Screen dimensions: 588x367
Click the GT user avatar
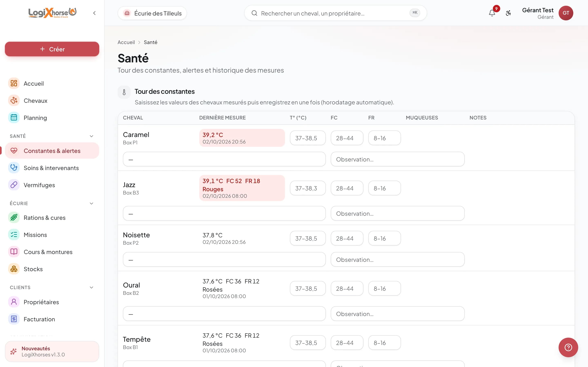[x=566, y=13]
